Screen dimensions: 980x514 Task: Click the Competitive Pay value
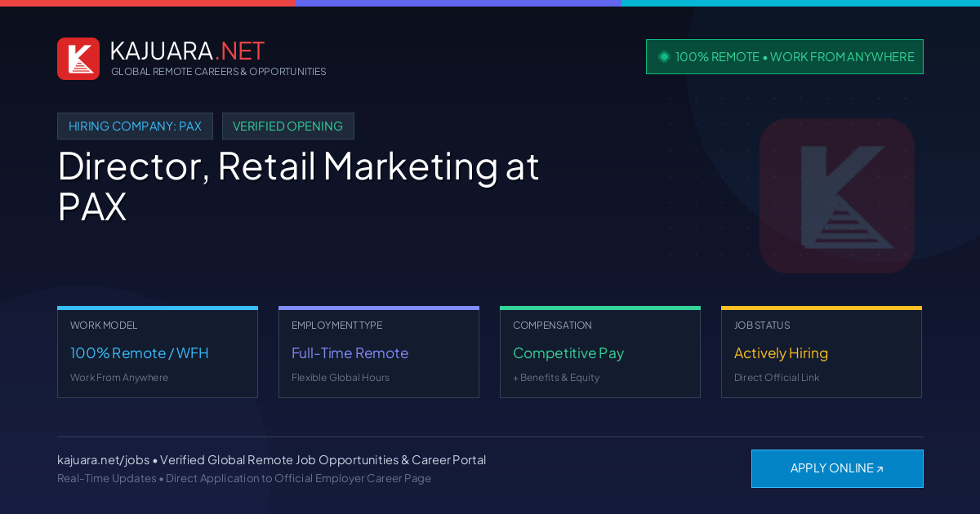coord(568,353)
